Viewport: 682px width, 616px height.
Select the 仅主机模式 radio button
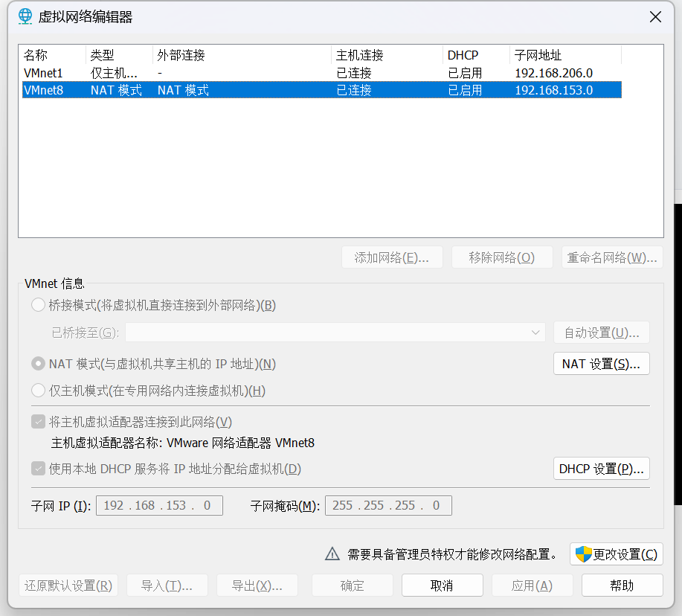coord(38,391)
